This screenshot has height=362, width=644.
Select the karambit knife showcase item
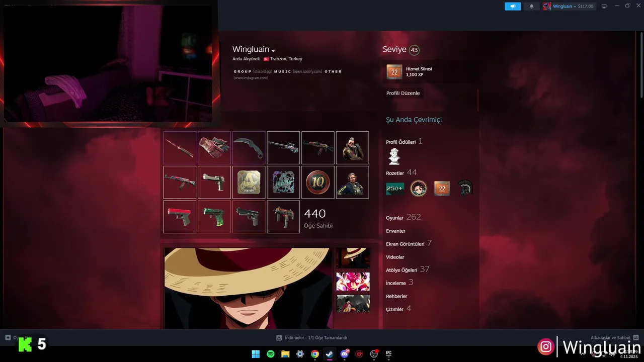(x=249, y=148)
